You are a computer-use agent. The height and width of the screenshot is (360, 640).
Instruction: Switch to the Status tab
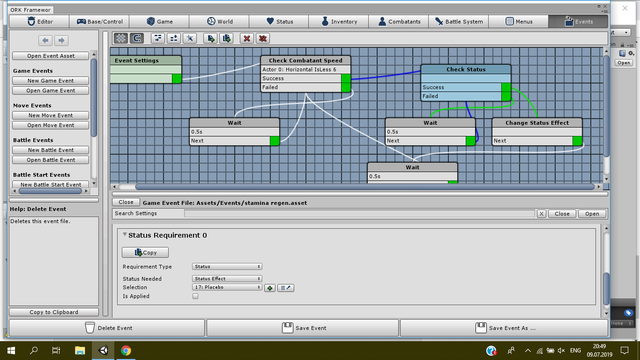[x=279, y=21]
